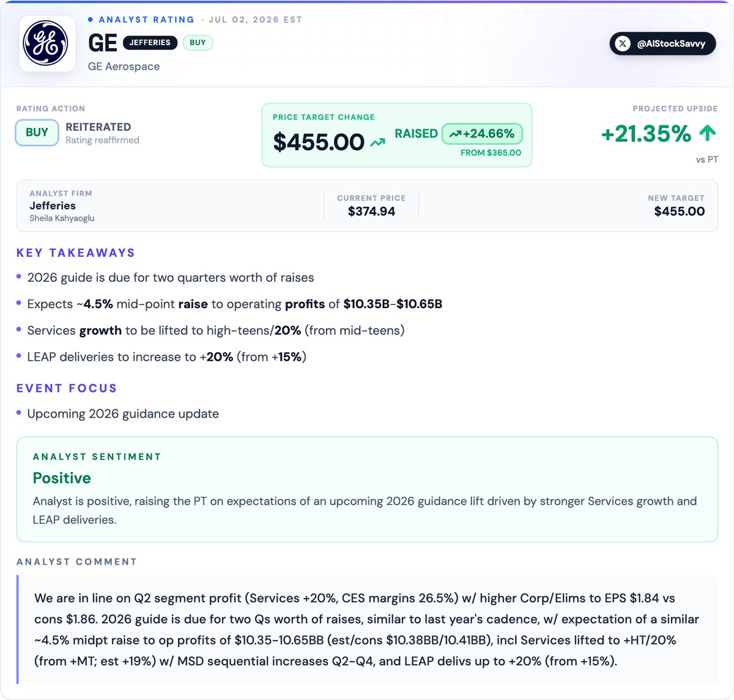Click the BUY rating action badge
The width and height of the screenshot is (734, 700).
(37, 133)
